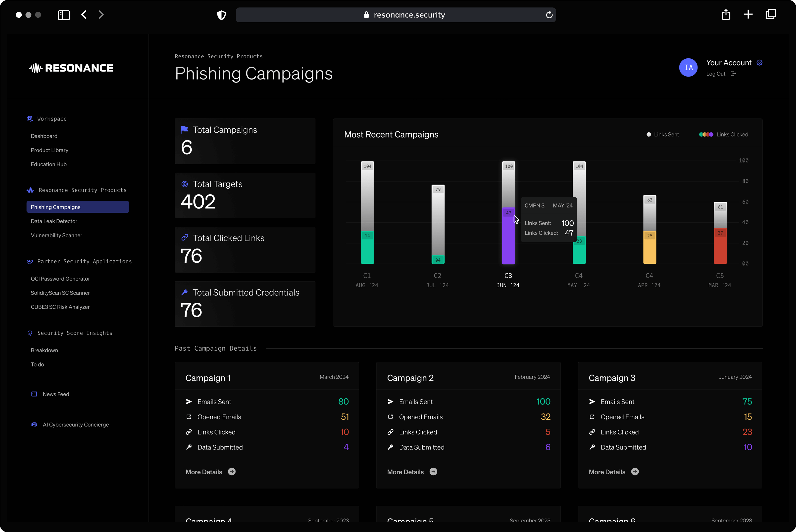
Task: Open the AI Cybersecurity Concierge
Action: pos(75,425)
